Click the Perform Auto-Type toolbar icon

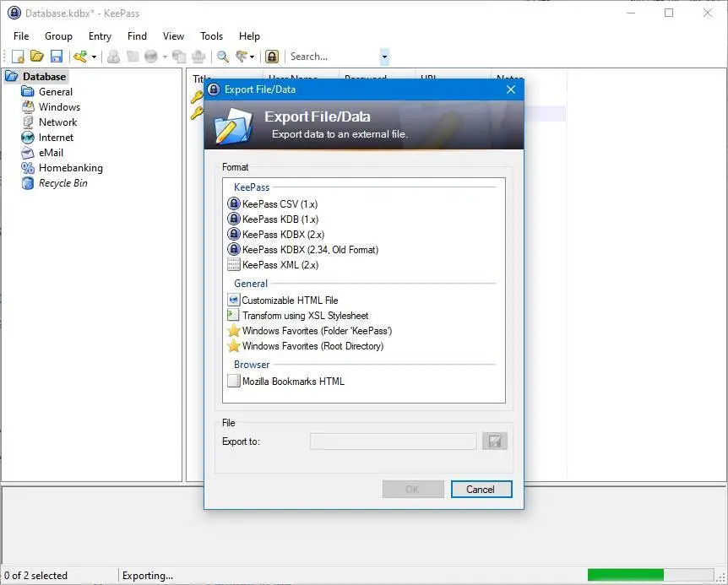tap(198, 57)
